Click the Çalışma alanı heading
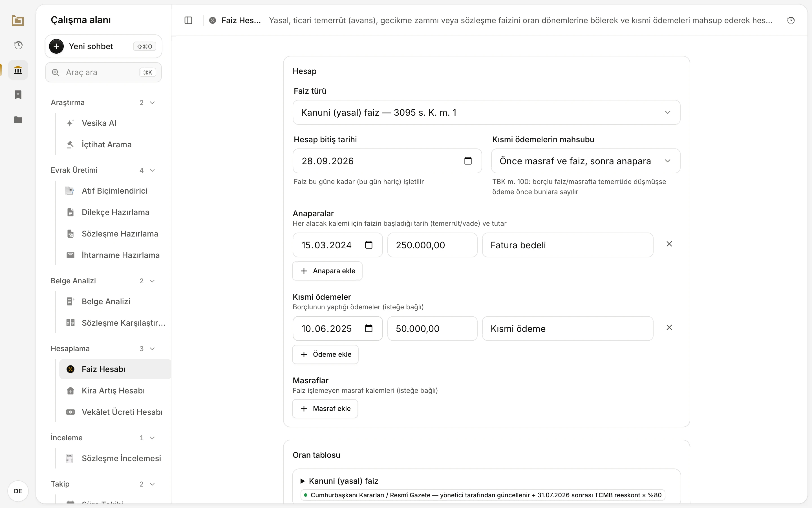Viewport: 812px width, 508px height. [x=81, y=20]
